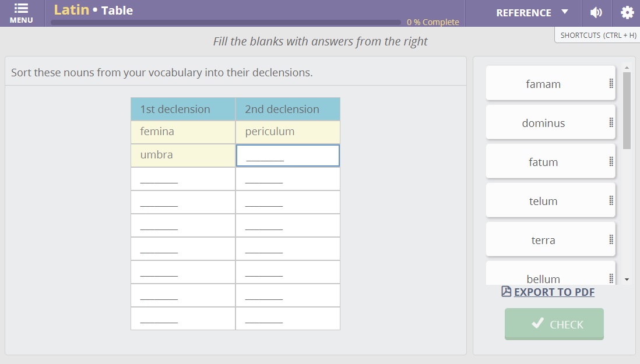Select the active blank under 2nd declension

tap(287, 155)
